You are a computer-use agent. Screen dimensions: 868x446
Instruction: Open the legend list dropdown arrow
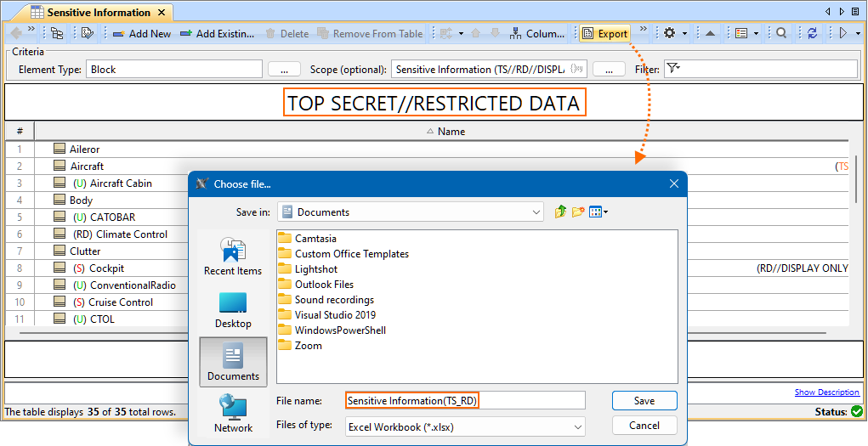point(756,34)
